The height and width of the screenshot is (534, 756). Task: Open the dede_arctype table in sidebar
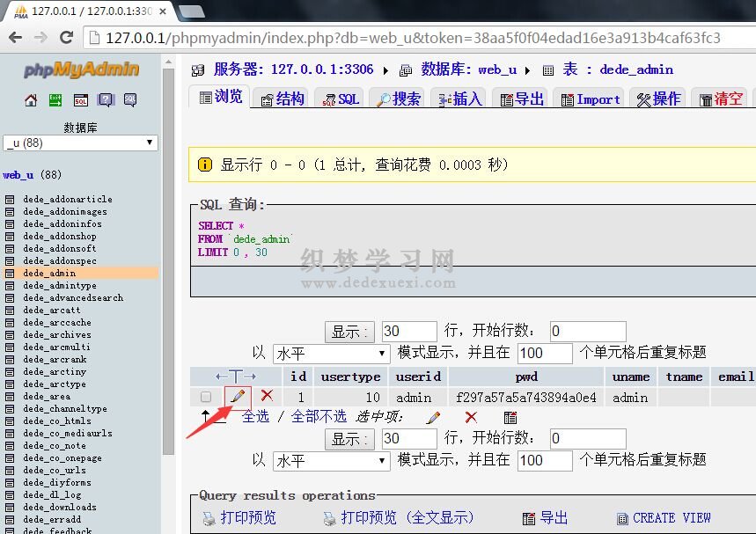coord(55,384)
